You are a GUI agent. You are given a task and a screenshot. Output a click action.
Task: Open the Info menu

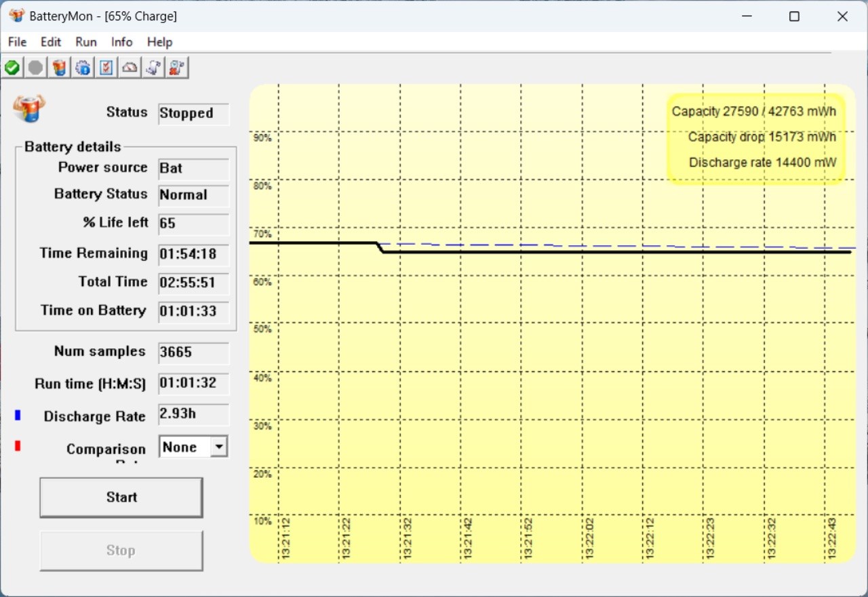pos(122,42)
